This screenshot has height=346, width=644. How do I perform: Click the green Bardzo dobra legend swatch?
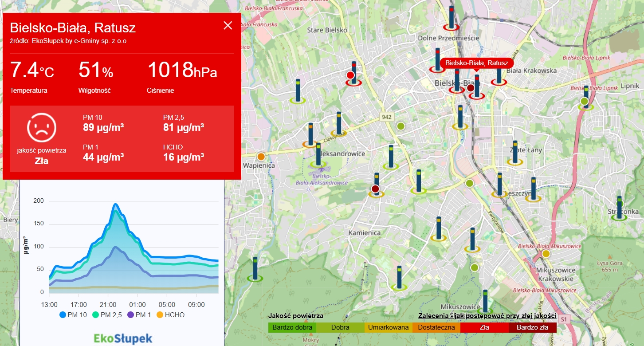point(292,327)
